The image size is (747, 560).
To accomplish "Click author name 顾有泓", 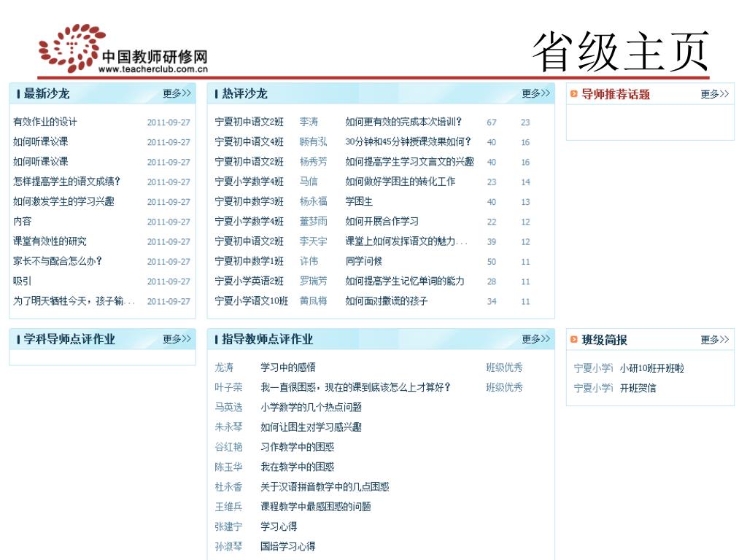I will (x=314, y=142).
